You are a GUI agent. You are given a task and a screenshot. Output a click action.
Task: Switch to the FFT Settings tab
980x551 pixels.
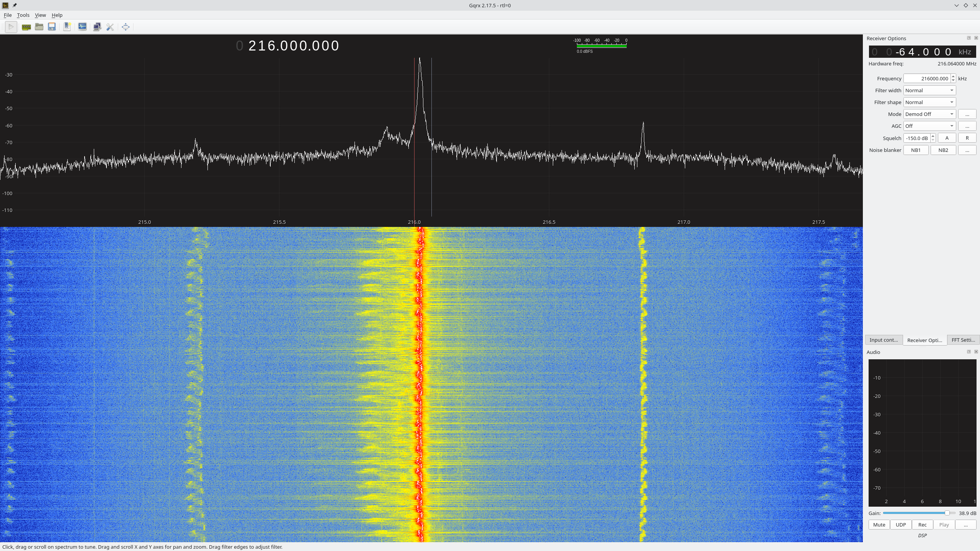(963, 340)
